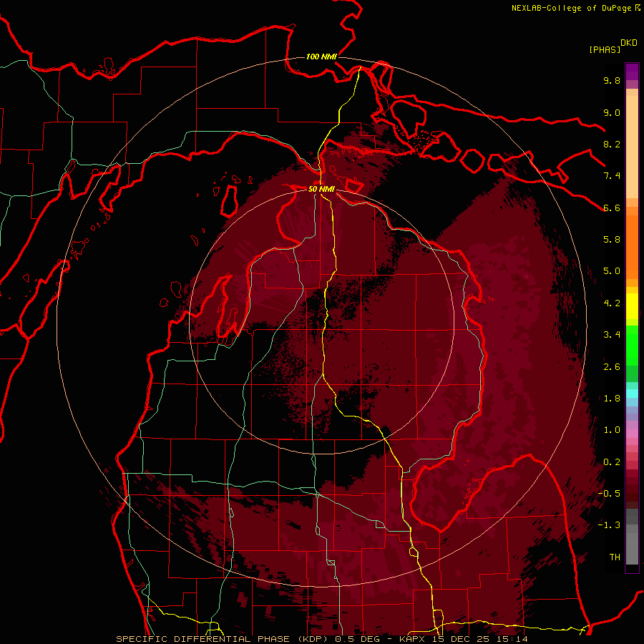Screen dimensions: 644x644
Task: Click the purple band atop the color bar
Action: coord(632,72)
